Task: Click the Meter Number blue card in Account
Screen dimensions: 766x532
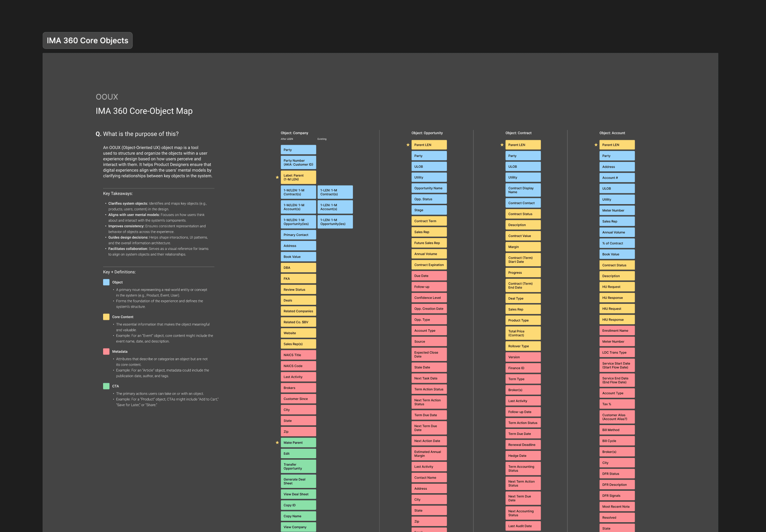Action: click(x=617, y=210)
